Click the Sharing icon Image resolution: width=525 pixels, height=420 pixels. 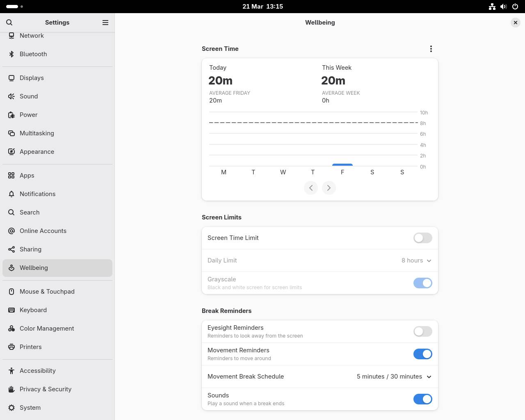pyautogui.click(x=11, y=249)
